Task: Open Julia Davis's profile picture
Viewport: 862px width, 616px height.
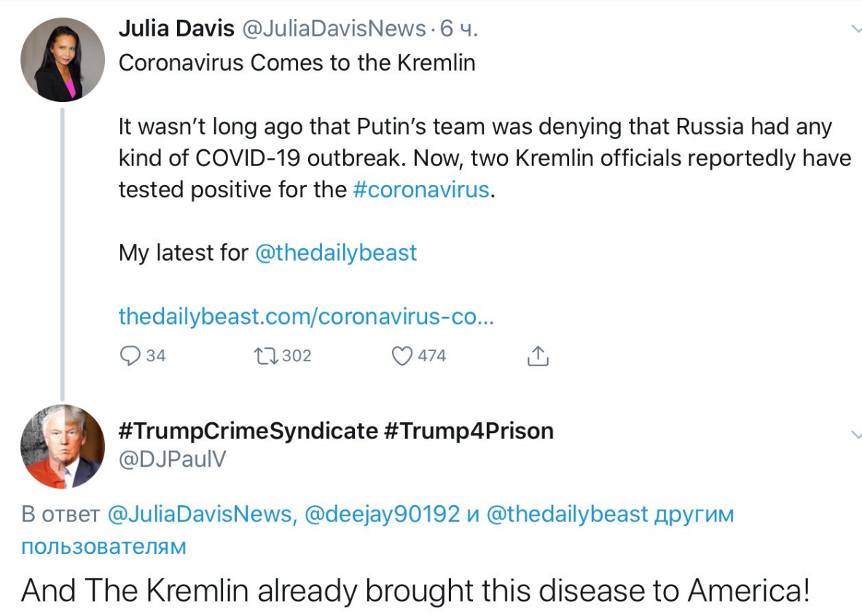Action: (x=62, y=60)
